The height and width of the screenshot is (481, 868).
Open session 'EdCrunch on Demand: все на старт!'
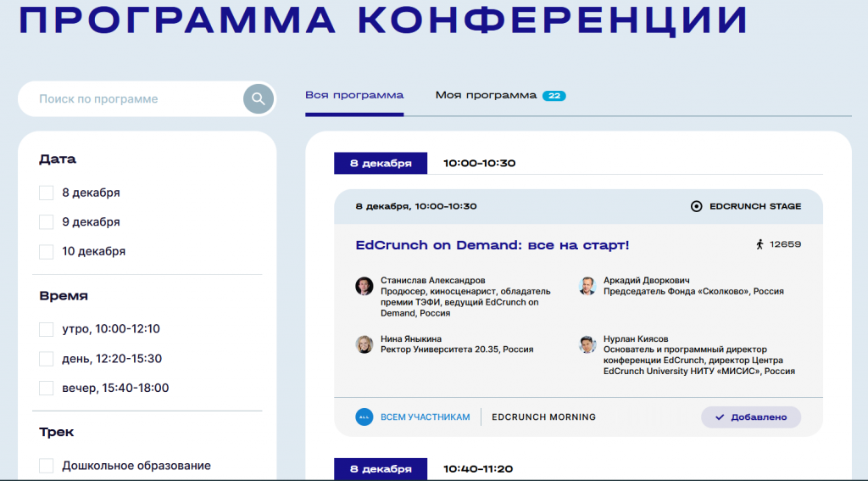click(492, 245)
